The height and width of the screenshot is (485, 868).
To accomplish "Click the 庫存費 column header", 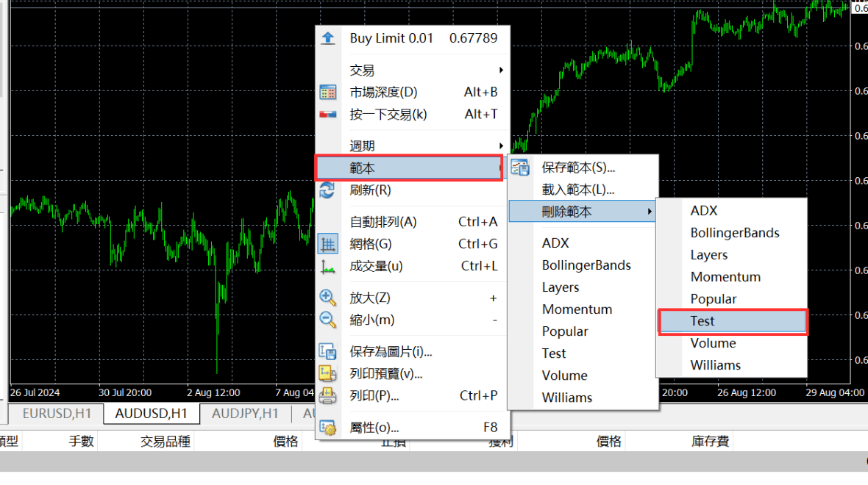I will coord(711,442).
